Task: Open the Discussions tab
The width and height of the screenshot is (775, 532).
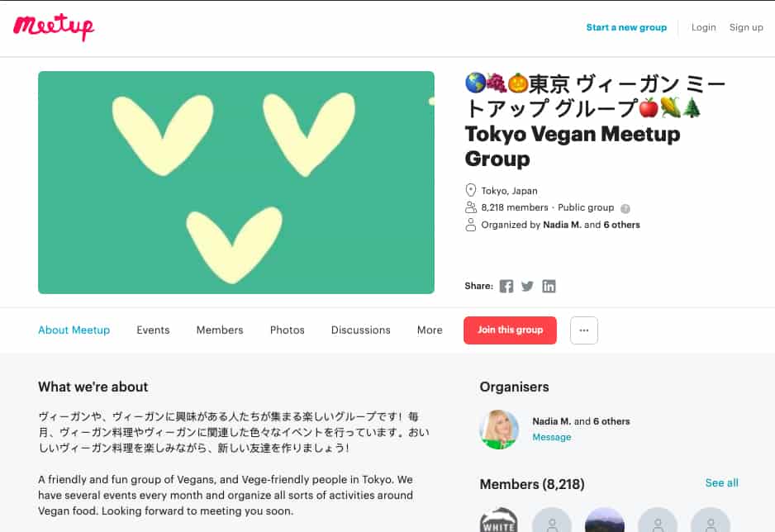Action: 360,330
